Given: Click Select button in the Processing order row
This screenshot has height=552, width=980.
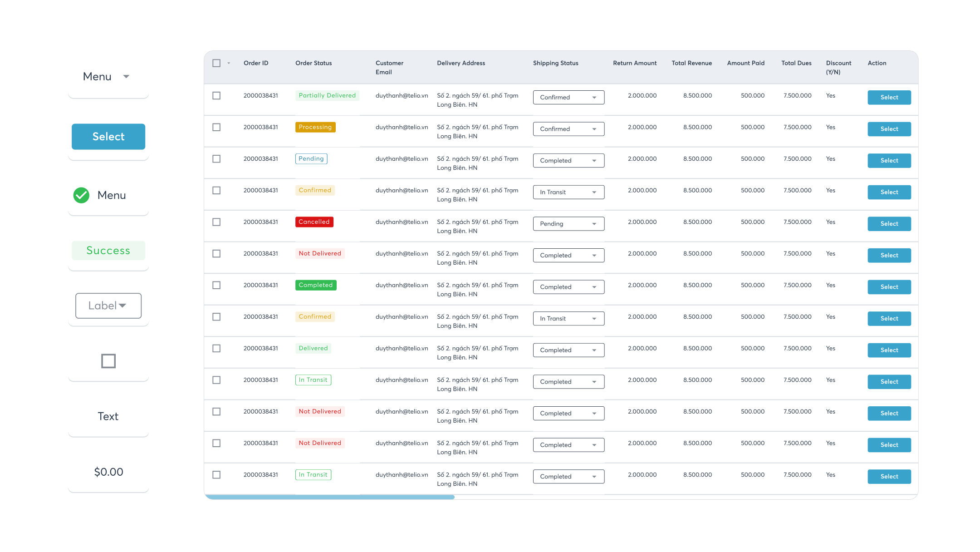Looking at the screenshot, I should [x=889, y=129].
